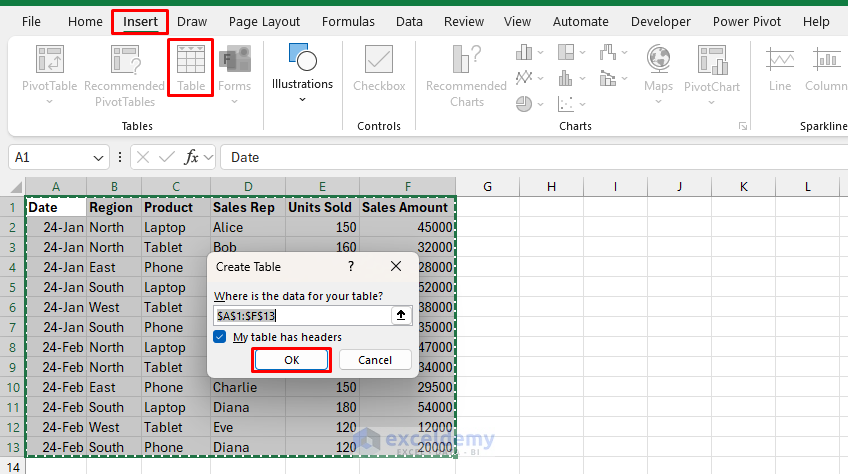Insert a waterfall or stock chart

608,52
